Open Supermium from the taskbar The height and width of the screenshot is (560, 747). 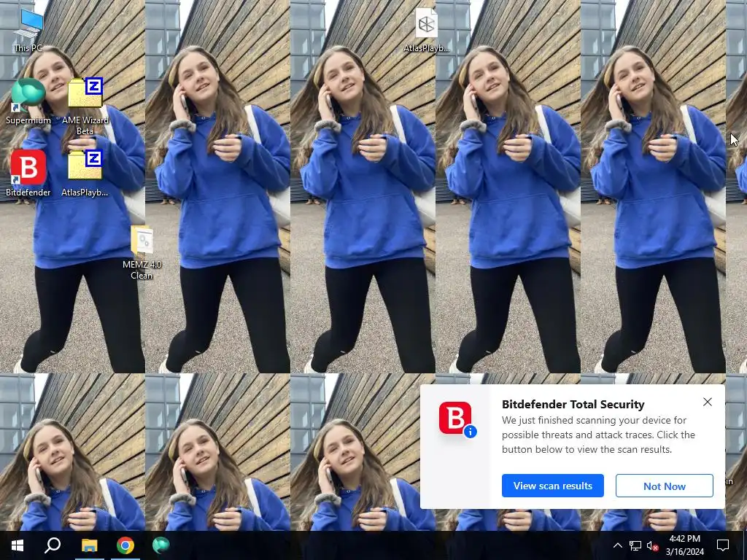pos(161,545)
